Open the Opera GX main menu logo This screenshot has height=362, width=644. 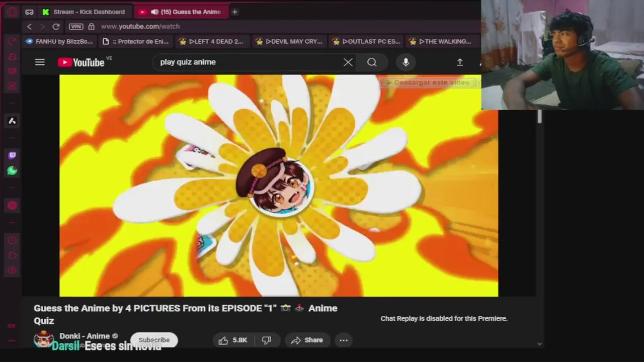(12, 12)
